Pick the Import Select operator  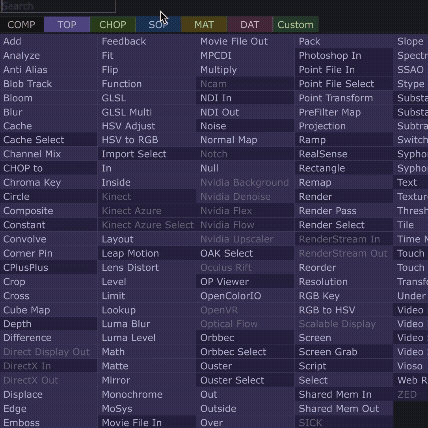pos(147,154)
